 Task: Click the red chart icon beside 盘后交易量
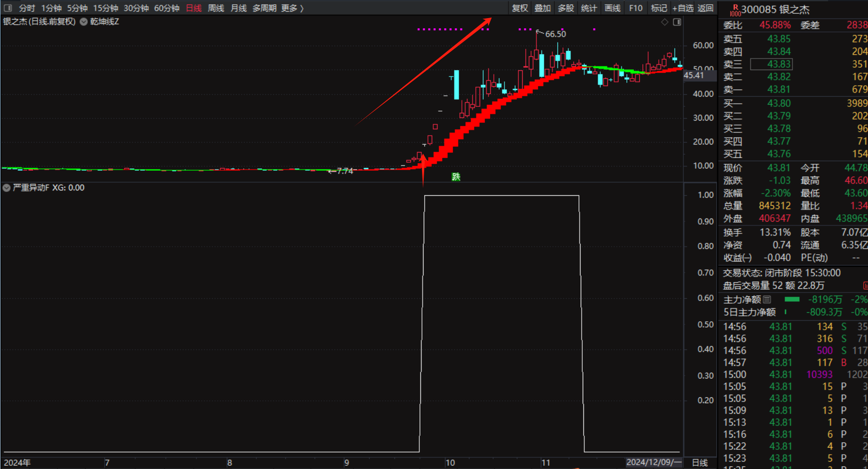click(865, 286)
